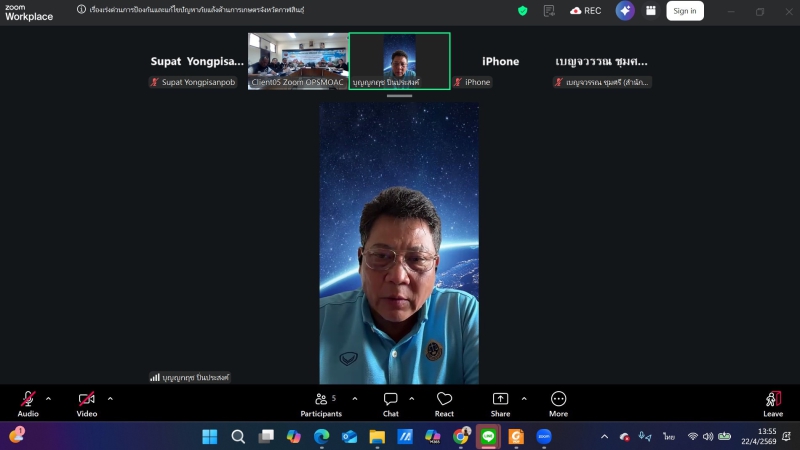Screen dimensions: 800x450
Task: Turn on the camera with Video button
Action: pyautogui.click(x=87, y=402)
